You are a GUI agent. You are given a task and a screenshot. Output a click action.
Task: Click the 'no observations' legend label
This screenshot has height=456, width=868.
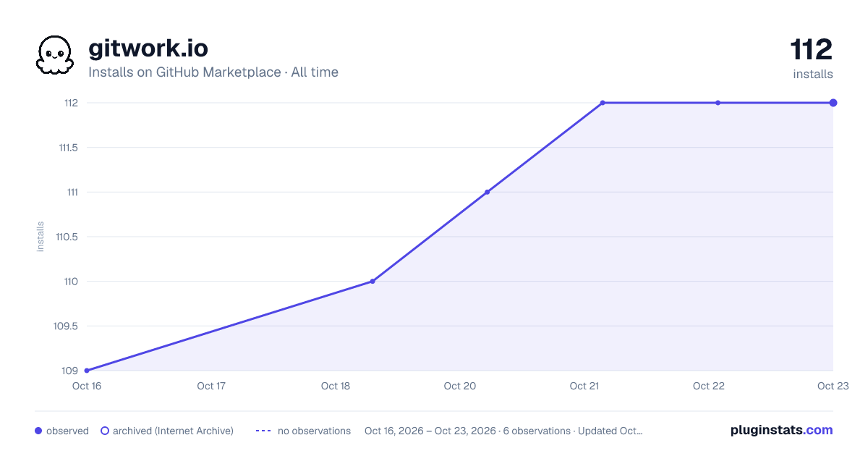click(314, 431)
